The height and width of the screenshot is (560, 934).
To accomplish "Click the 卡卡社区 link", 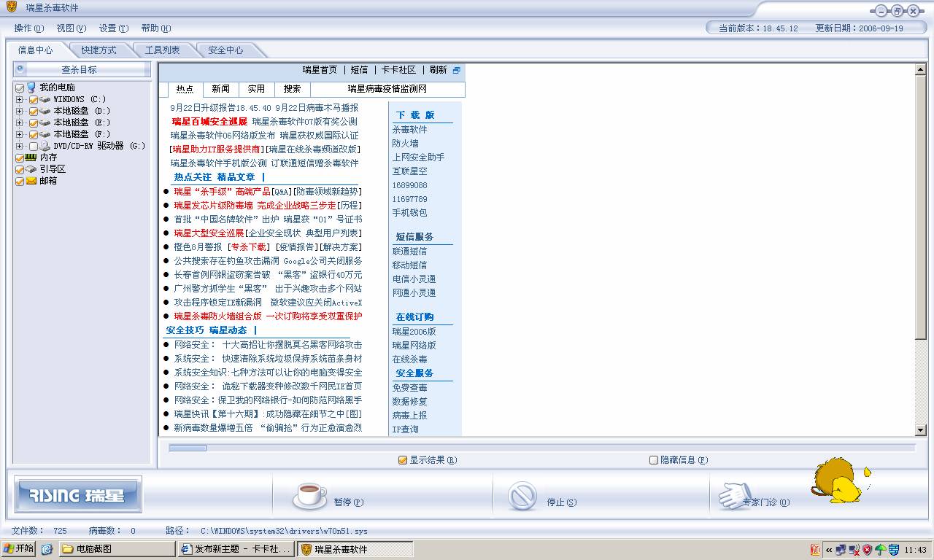I will [x=398, y=70].
